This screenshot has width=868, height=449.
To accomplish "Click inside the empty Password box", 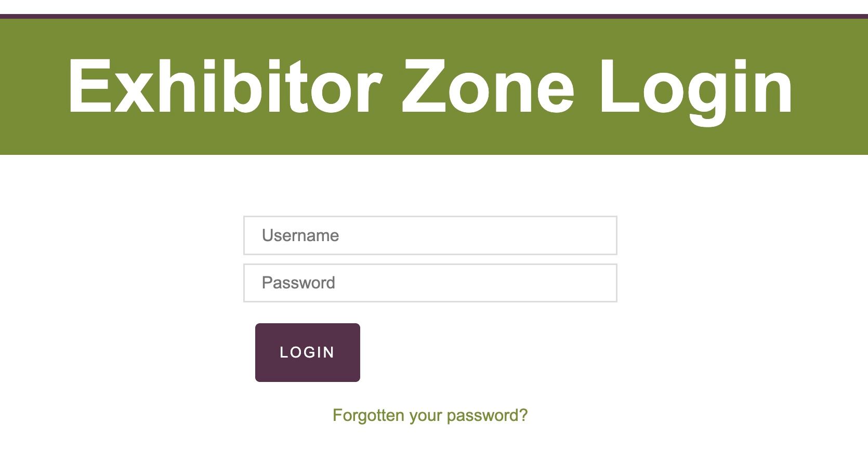I will [x=468, y=282].
